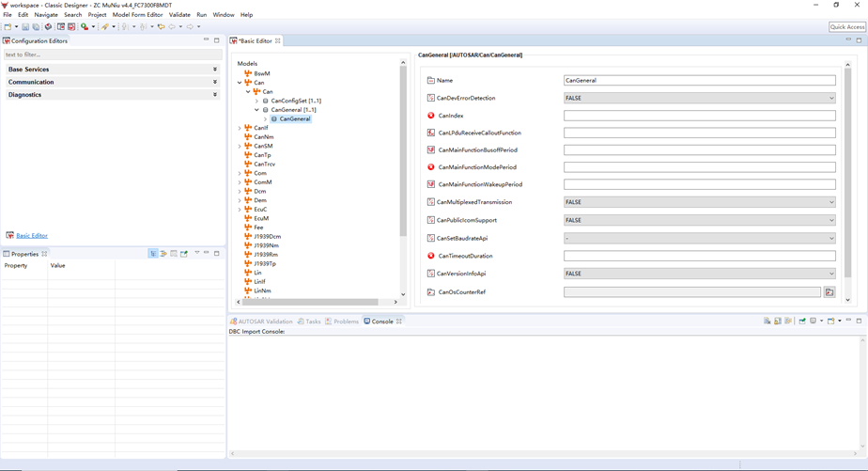Pin the Console view icon

pos(802,321)
